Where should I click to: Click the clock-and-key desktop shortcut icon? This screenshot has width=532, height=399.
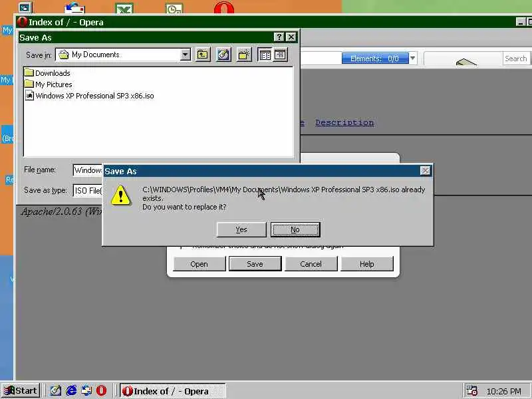(174, 7)
